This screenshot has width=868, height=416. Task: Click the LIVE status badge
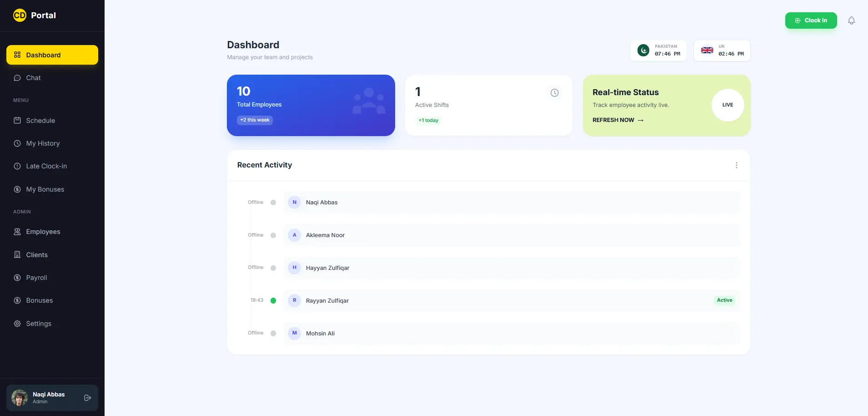click(727, 105)
